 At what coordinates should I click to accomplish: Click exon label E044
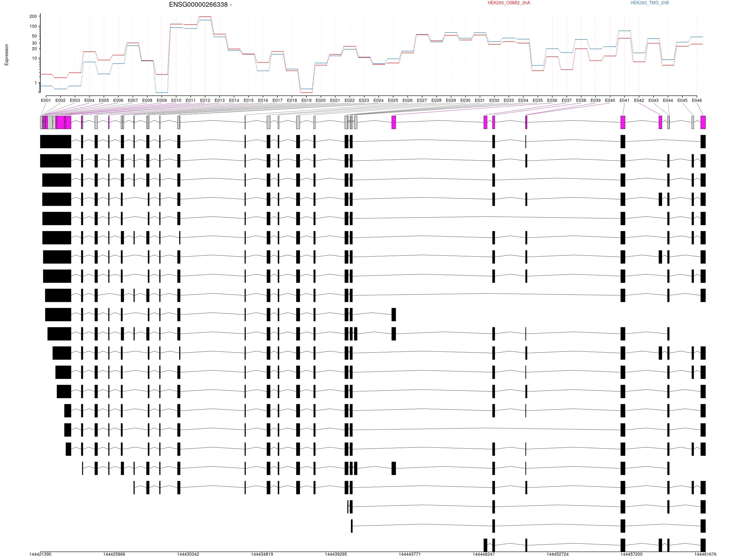pyautogui.click(x=668, y=100)
